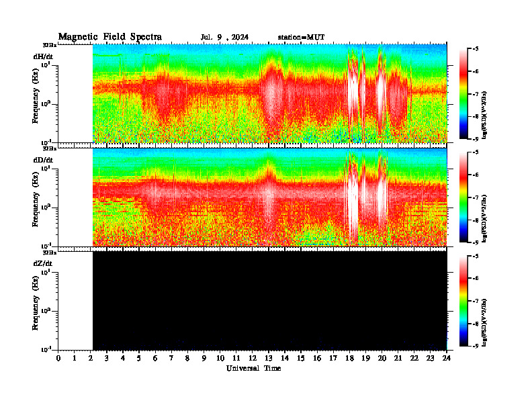This screenshot has width=532, height=411.
Task: Click hour 8 on the time axis
Action: [187, 358]
